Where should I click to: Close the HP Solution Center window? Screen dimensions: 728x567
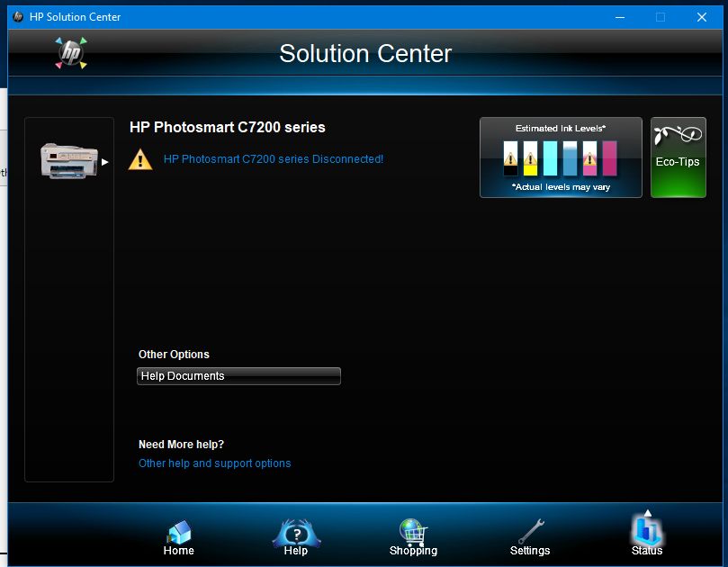pyautogui.click(x=702, y=17)
